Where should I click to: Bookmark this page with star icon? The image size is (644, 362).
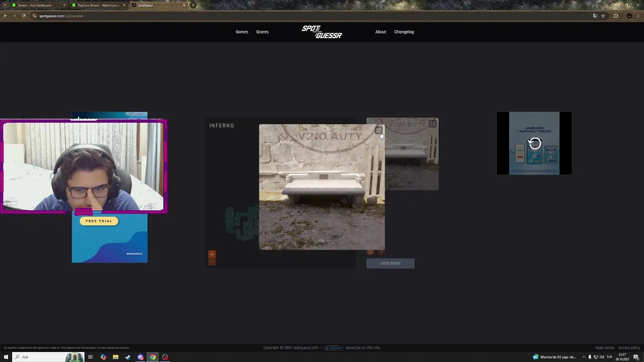[603, 16]
